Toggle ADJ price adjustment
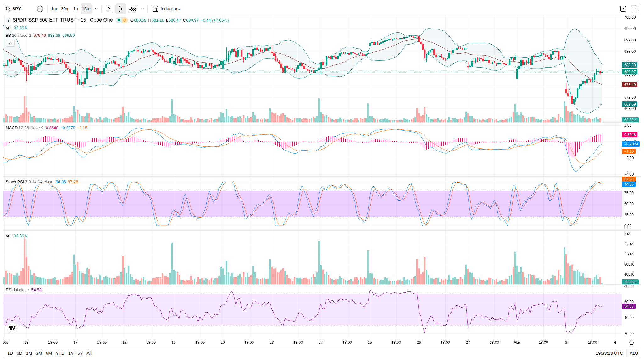This screenshot has width=644, height=362. [634, 353]
